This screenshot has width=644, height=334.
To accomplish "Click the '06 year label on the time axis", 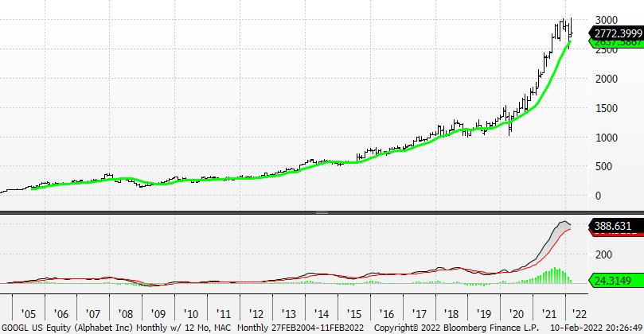I will pyautogui.click(x=60, y=314).
